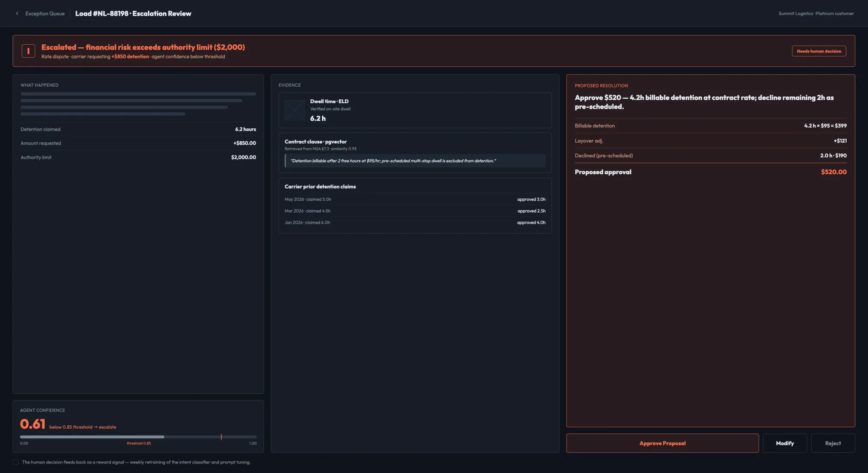Reject the proposed resolution
The height and width of the screenshot is (473, 868).
pyautogui.click(x=833, y=443)
